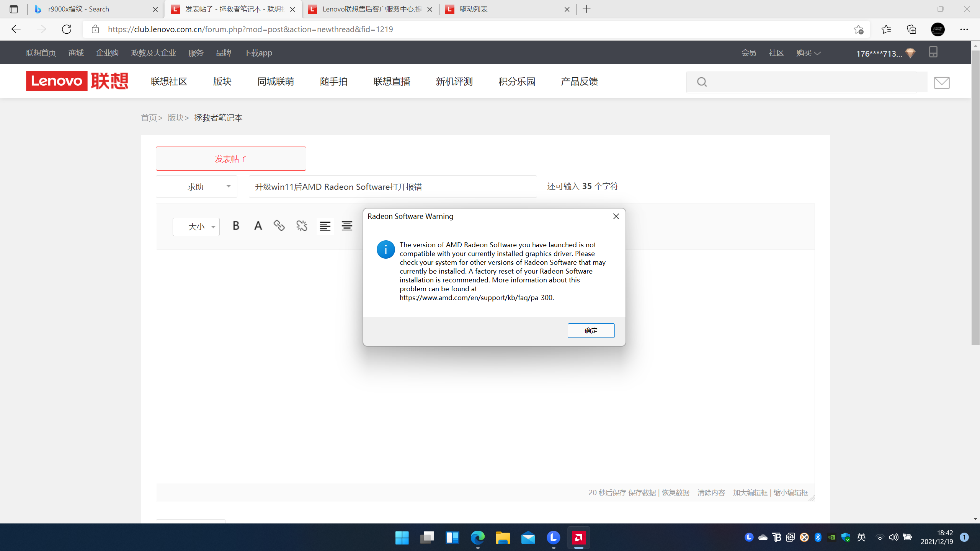
Task: View site information lock icon
Action: click(95, 29)
